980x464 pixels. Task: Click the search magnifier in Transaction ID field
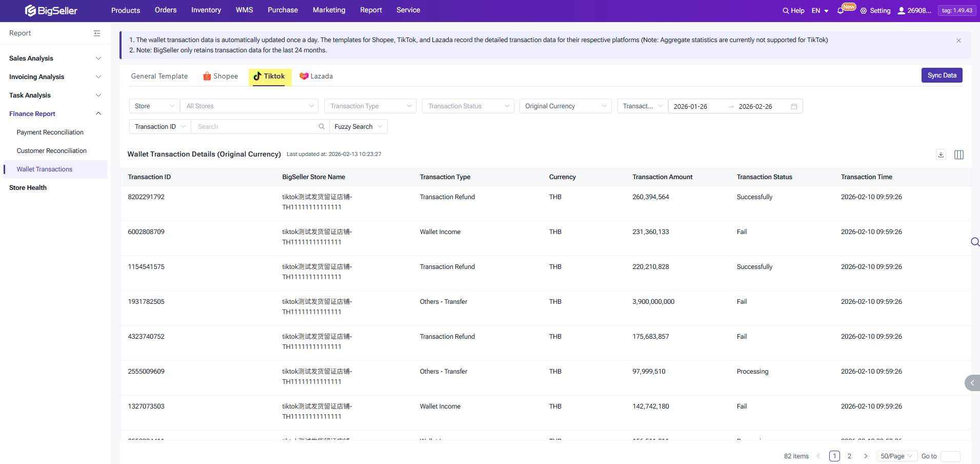pos(322,127)
